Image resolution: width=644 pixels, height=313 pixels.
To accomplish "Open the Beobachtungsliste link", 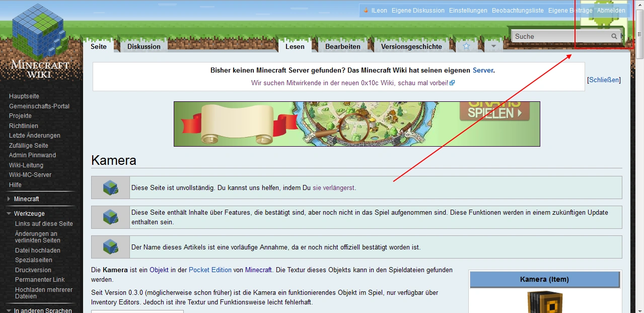I will pos(518,11).
